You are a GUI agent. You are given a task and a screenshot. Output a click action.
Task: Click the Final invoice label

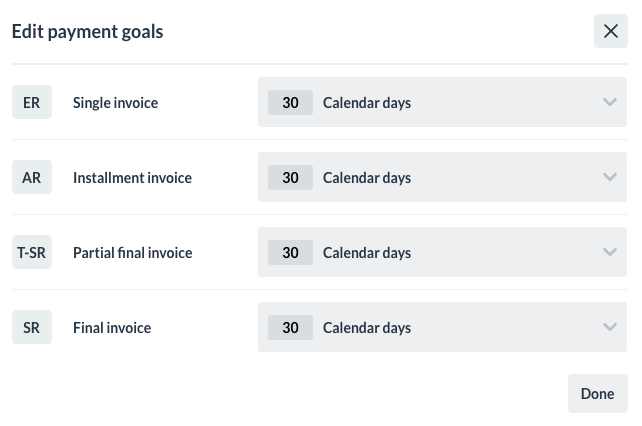[112, 328]
